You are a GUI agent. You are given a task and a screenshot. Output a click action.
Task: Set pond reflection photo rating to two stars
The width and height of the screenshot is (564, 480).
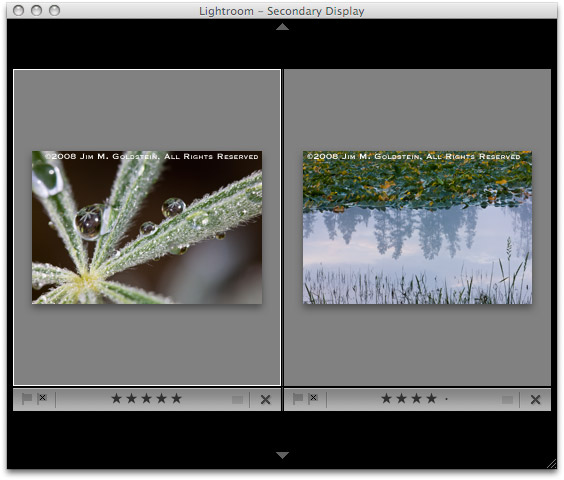tap(401, 398)
